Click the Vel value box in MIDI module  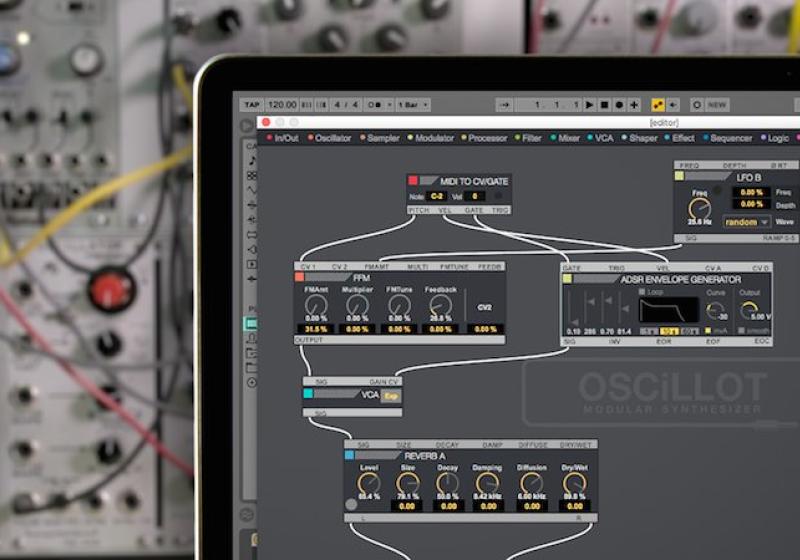pos(475,196)
